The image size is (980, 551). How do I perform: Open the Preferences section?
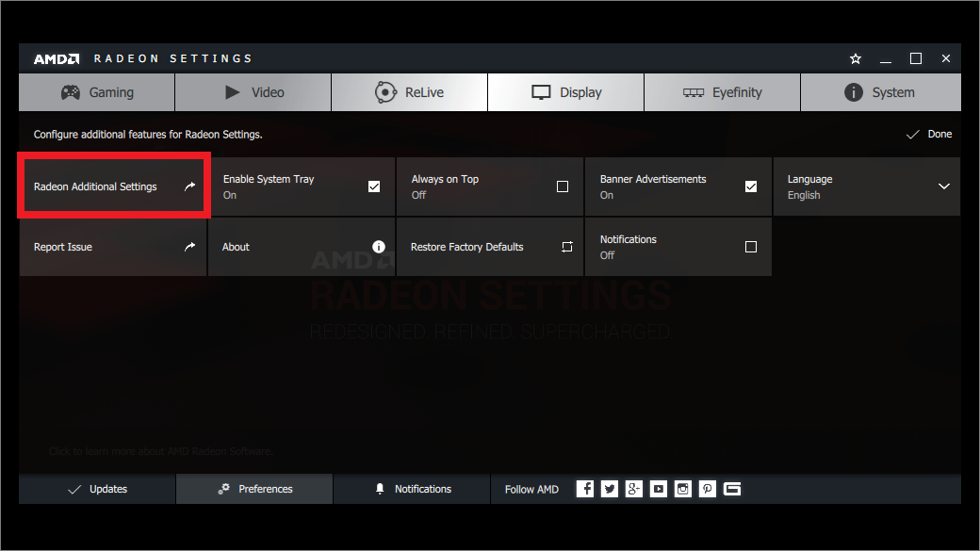[x=254, y=489]
